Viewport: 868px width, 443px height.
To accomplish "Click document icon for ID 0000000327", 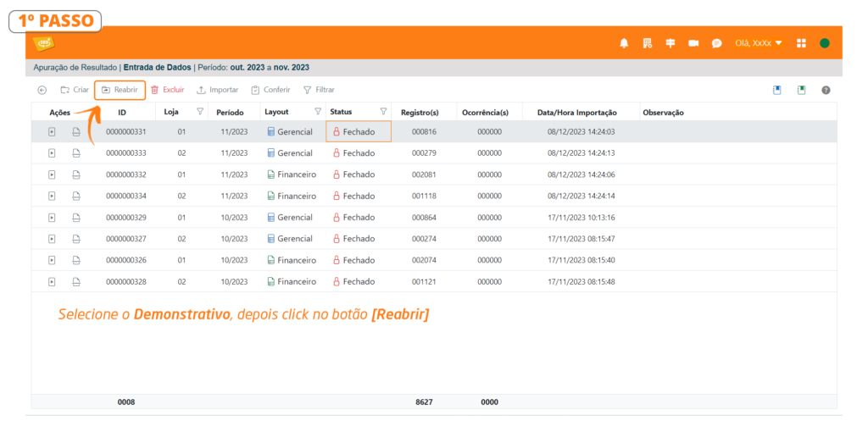I will 76,239.
